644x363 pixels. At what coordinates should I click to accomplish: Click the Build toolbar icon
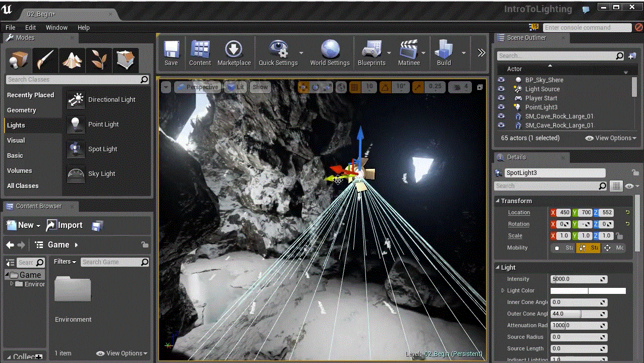(x=444, y=53)
